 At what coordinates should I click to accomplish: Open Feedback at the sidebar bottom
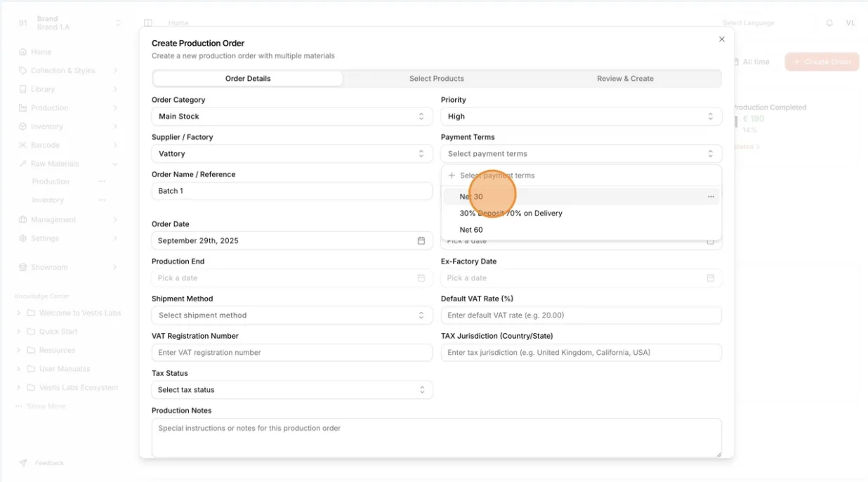[x=42, y=463]
